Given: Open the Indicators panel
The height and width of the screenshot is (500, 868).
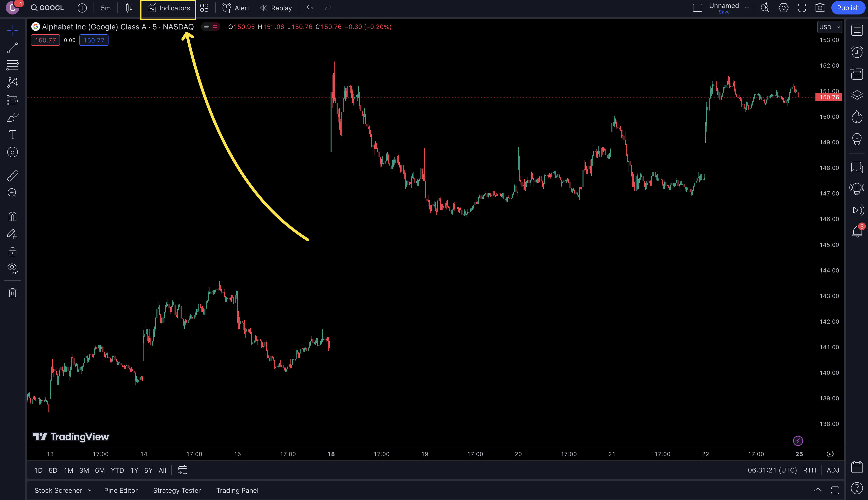Looking at the screenshot, I should (x=169, y=8).
